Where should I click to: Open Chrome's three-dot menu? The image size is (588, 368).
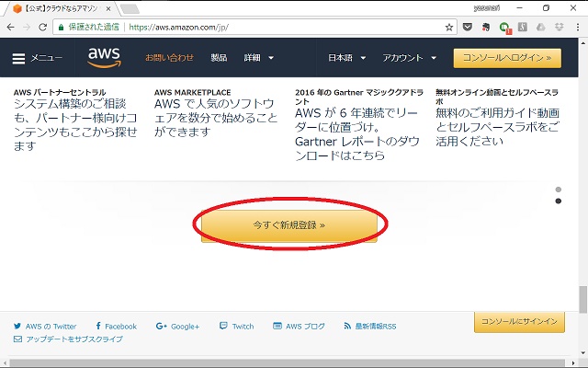coord(578,27)
